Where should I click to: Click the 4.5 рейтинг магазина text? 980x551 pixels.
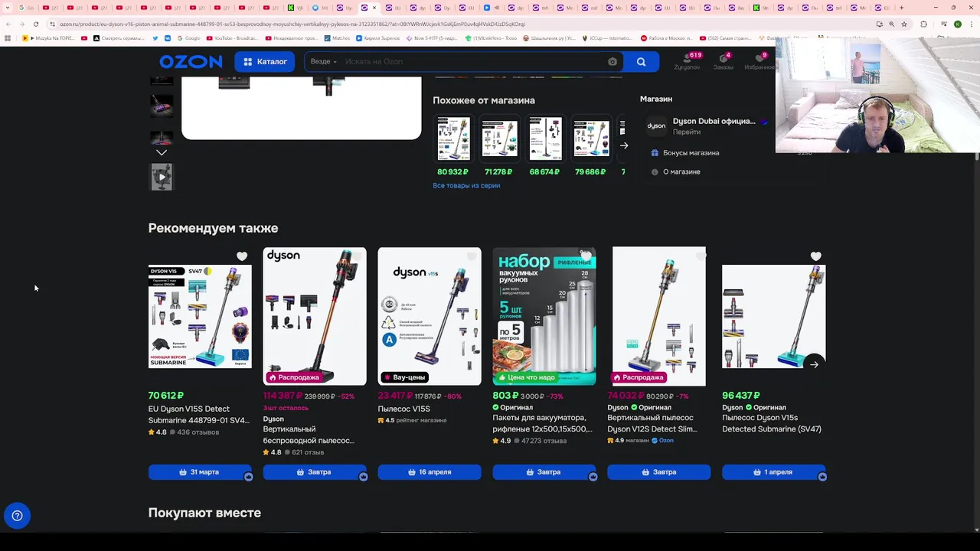coord(412,420)
